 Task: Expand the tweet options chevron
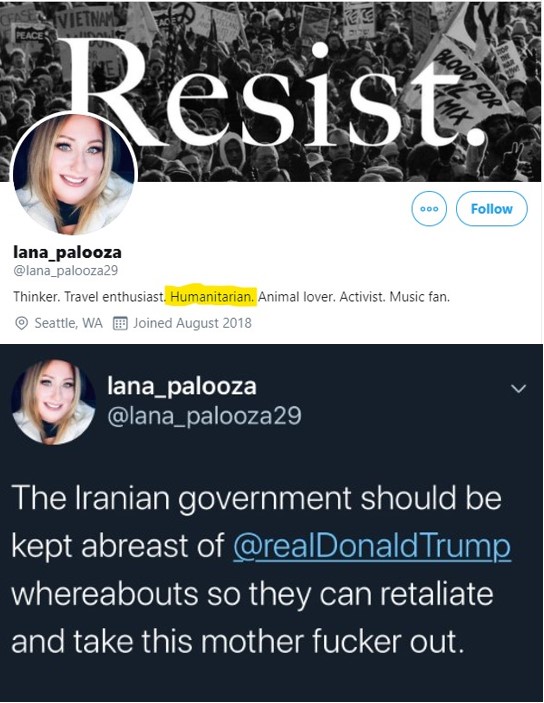click(x=518, y=388)
